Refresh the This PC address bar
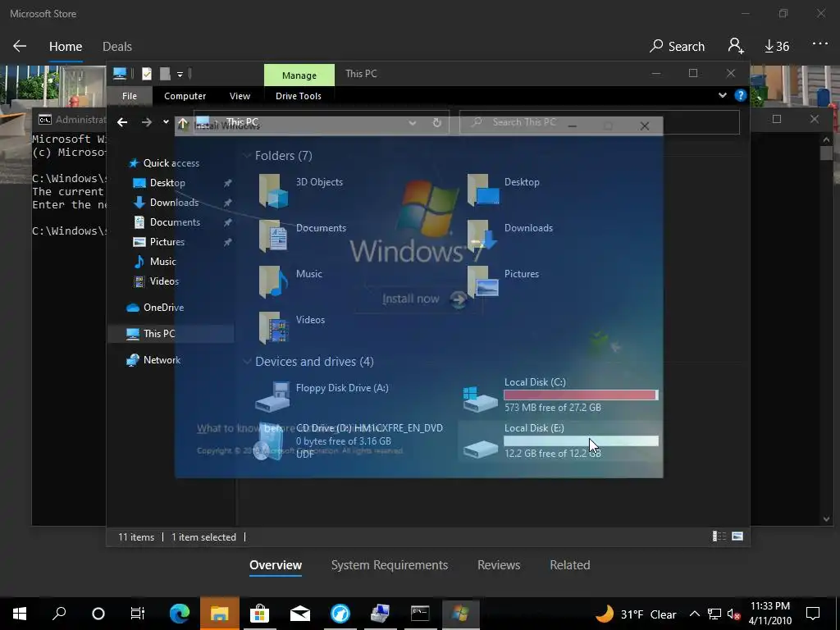Image resolution: width=840 pixels, height=630 pixels. pyautogui.click(x=436, y=123)
